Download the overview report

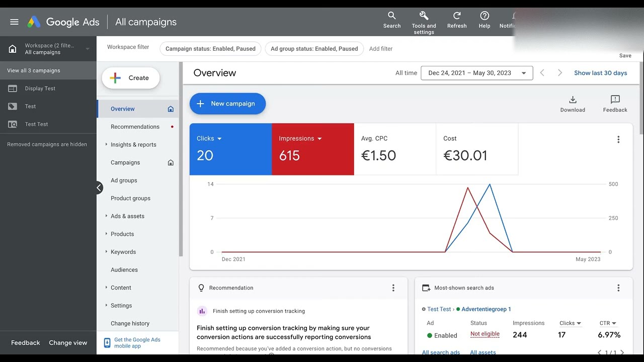click(573, 103)
